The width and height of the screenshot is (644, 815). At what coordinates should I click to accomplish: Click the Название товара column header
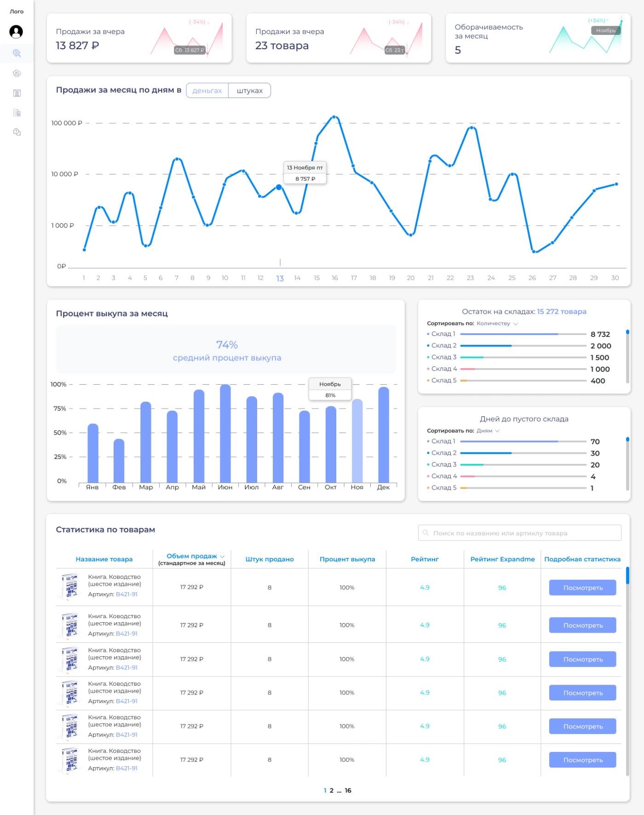pyautogui.click(x=104, y=559)
